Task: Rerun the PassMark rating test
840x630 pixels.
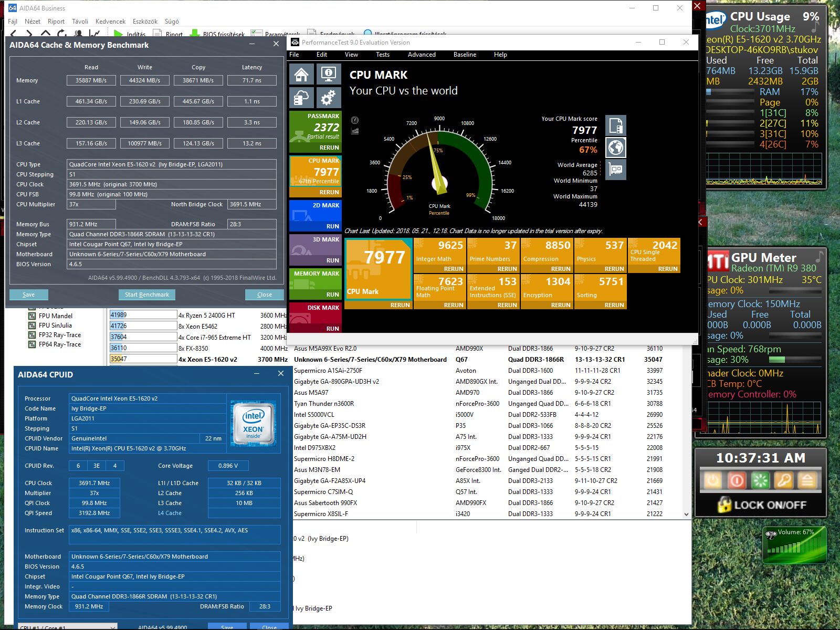Action: pos(329,148)
